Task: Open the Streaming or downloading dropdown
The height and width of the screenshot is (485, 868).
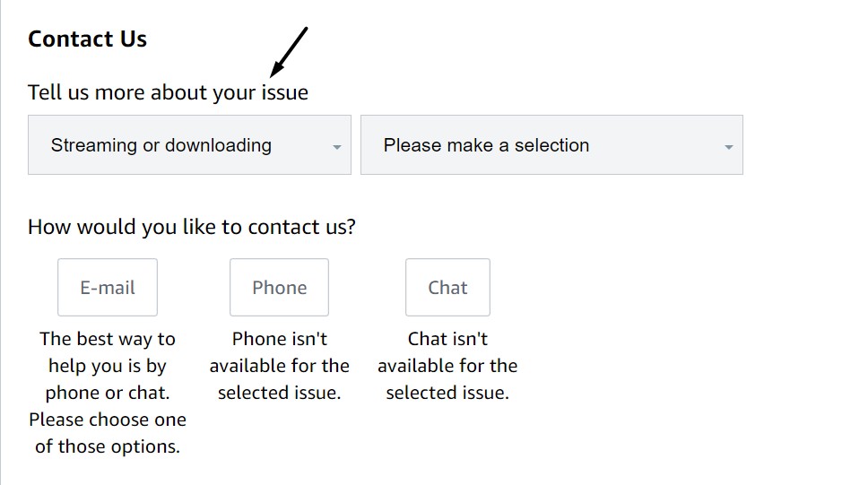Action: (189, 144)
